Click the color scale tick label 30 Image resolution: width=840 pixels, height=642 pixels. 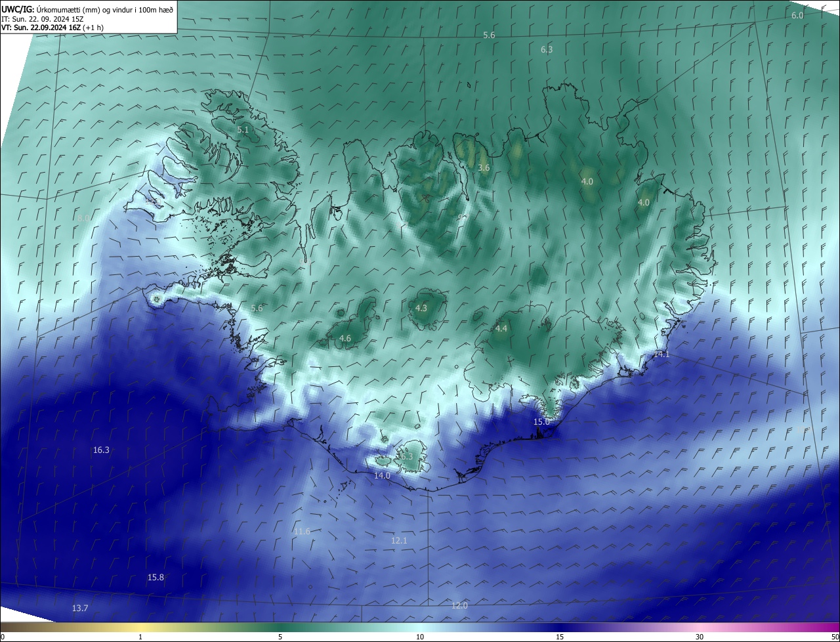coord(700,637)
